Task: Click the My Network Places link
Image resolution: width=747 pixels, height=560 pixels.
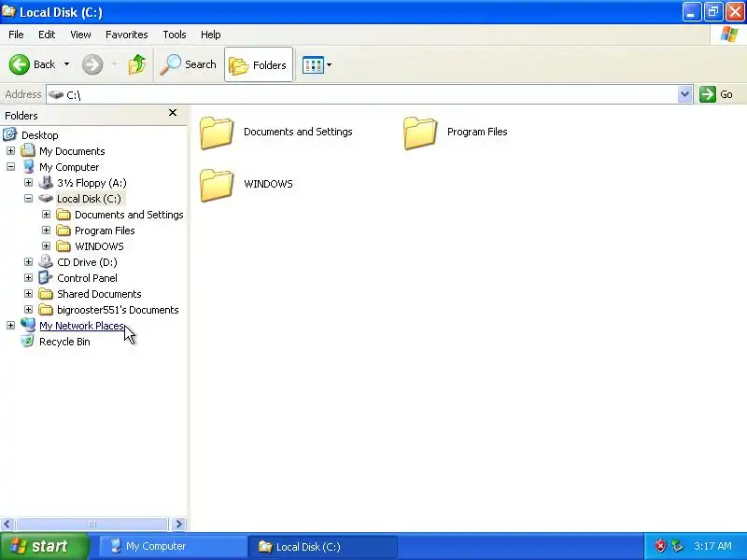Action: (x=81, y=326)
